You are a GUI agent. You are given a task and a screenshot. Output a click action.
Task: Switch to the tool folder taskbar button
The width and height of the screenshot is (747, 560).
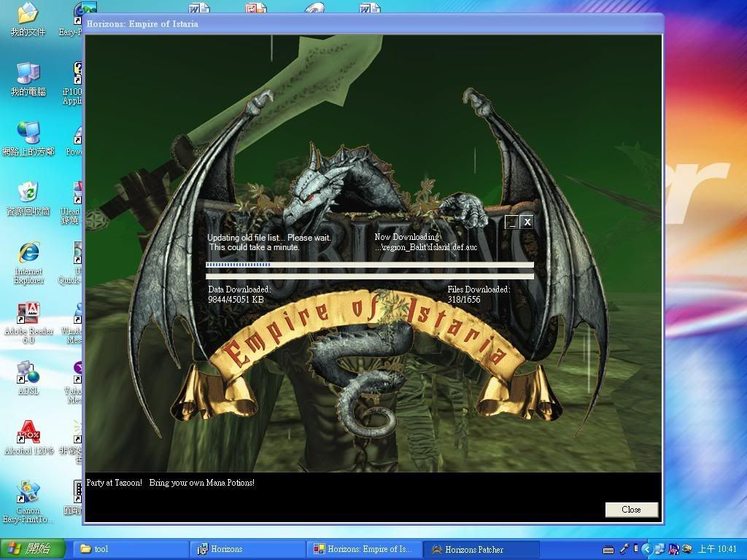pyautogui.click(x=130, y=549)
